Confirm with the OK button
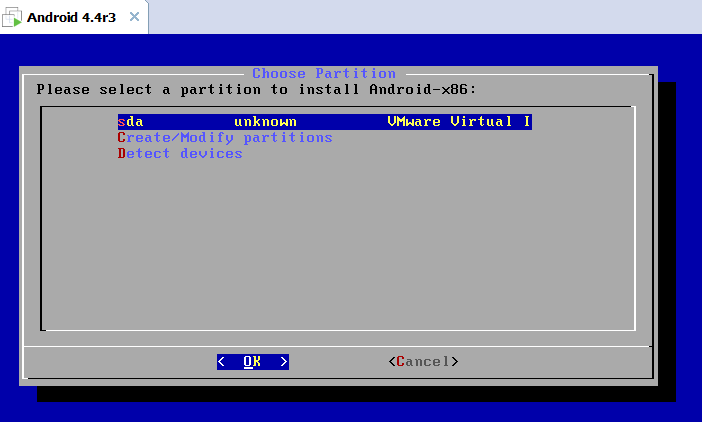The image size is (702, 422). tap(253, 362)
